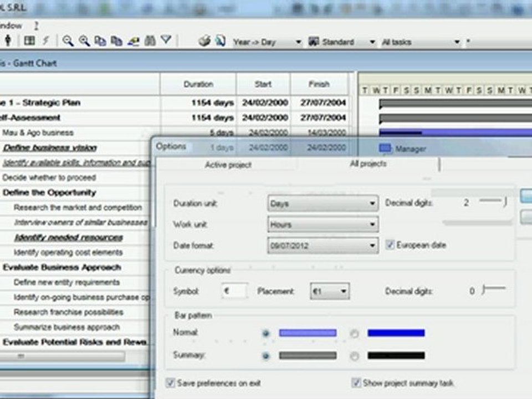
Task: Select Evaluate Business Approach task
Action: click(x=62, y=267)
